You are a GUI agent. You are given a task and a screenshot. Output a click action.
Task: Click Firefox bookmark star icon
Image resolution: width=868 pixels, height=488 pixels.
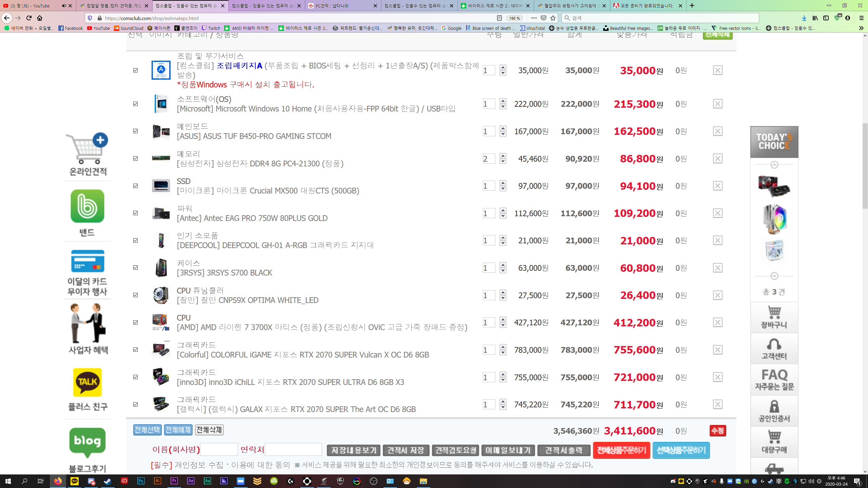(553, 18)
